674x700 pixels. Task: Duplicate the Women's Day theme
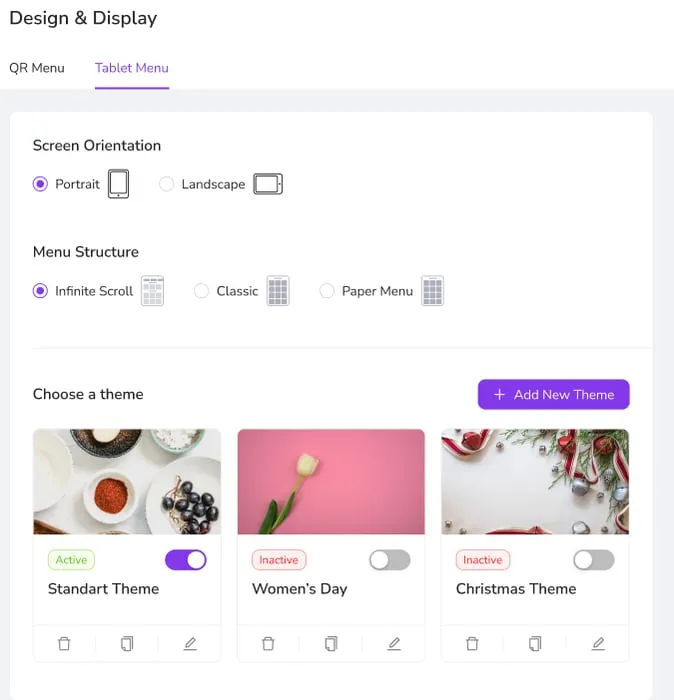[331, 643]
